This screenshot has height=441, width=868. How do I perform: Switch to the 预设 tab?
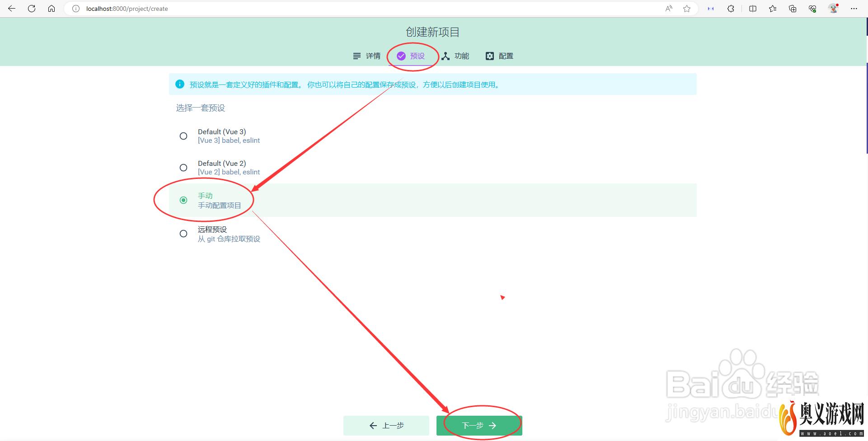[411, 56]
